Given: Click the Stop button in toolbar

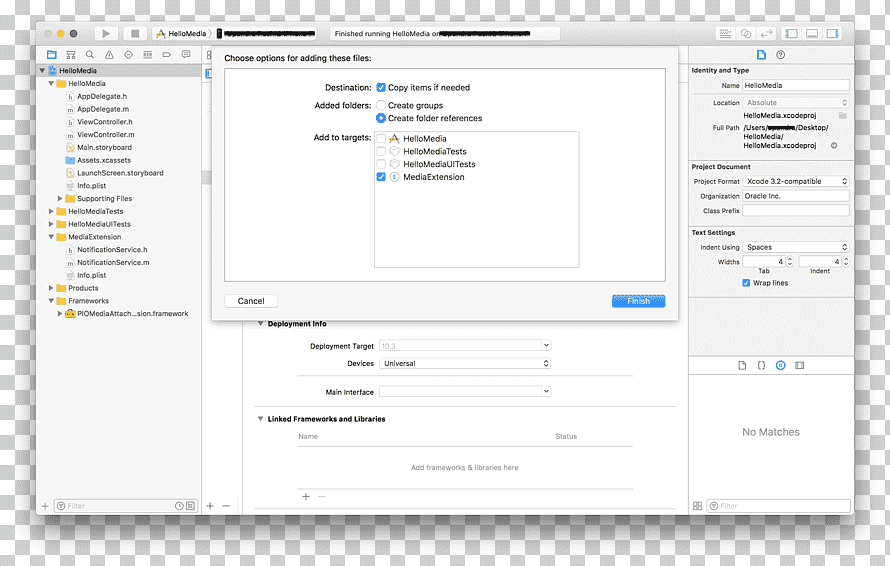Looking at the screenshot, I should tap(135, 33).
